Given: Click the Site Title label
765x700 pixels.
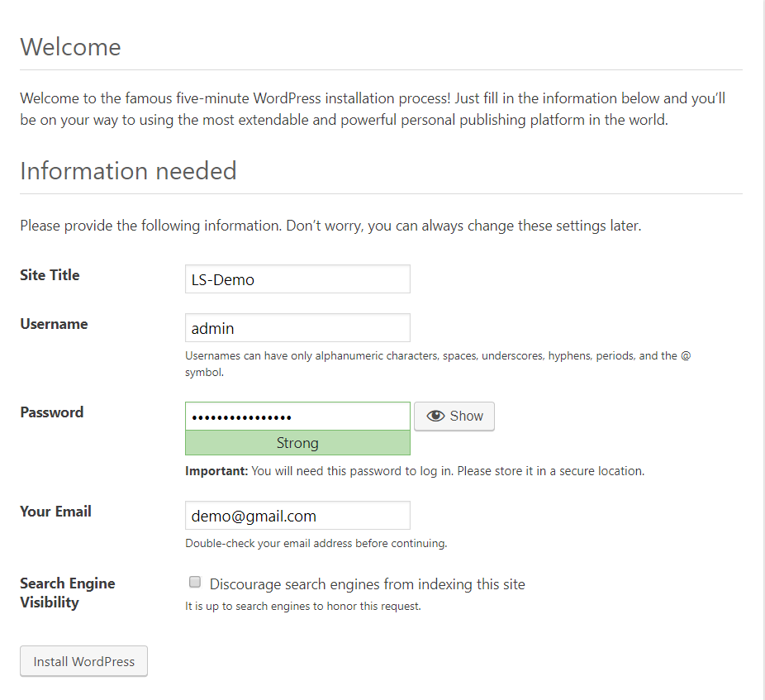Looking at the screenshot, I should 50,275.
